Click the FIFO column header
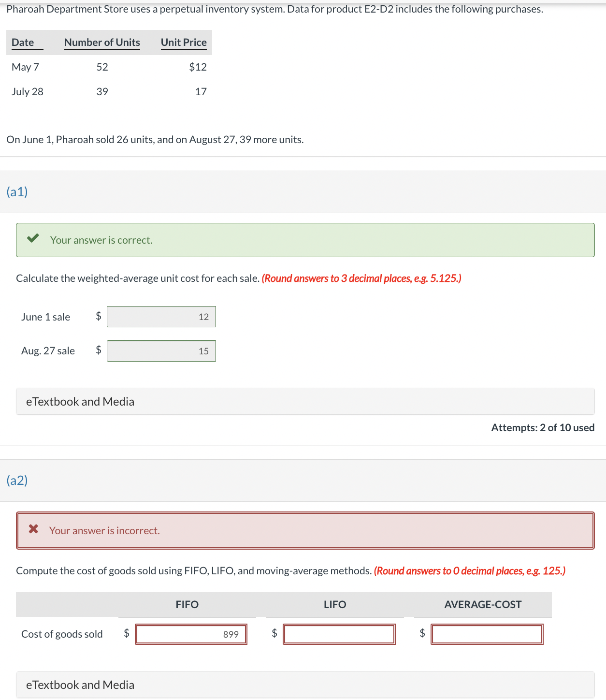The width and height of the screenshot is (606, 700). point(188,604)
